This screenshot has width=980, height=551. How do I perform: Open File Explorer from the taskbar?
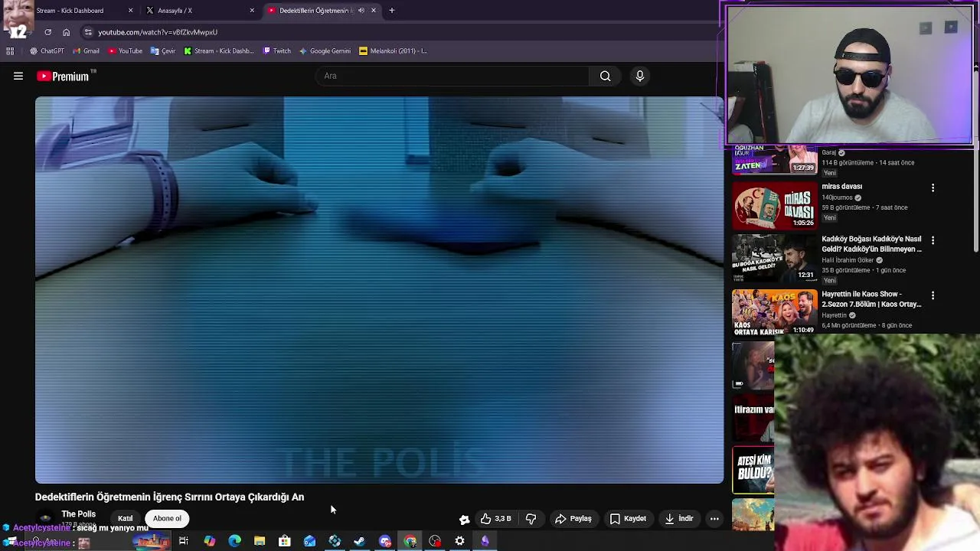pos(260,541)
